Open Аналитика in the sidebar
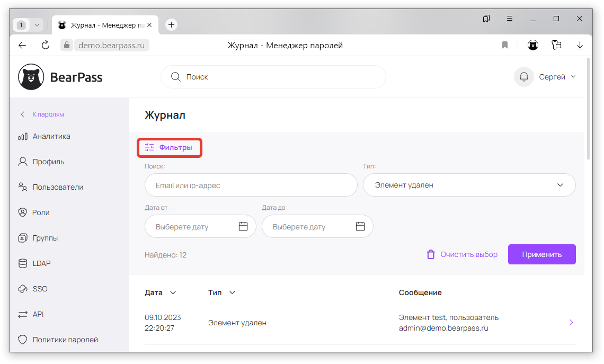 coord(51,136)
